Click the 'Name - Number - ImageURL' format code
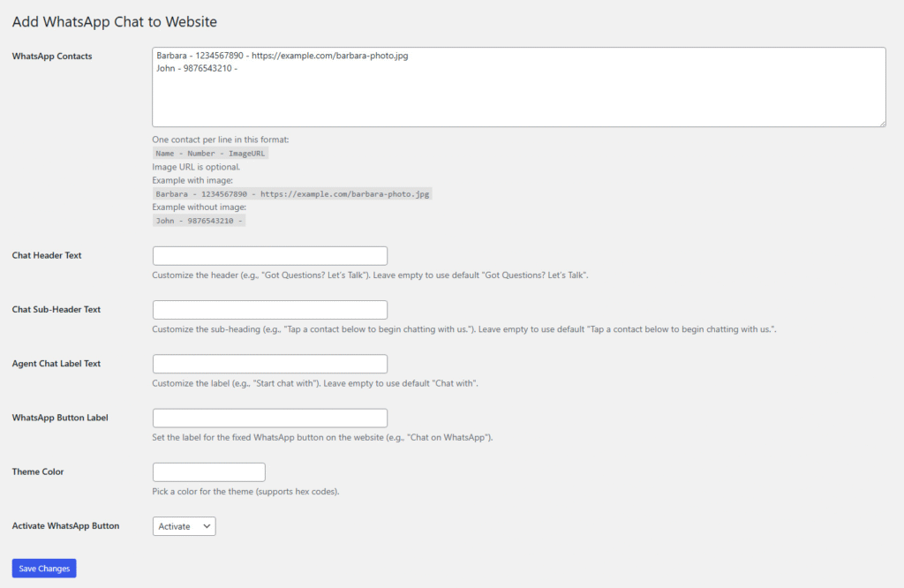This screenshot has width=904, height=588. (210, 154)
